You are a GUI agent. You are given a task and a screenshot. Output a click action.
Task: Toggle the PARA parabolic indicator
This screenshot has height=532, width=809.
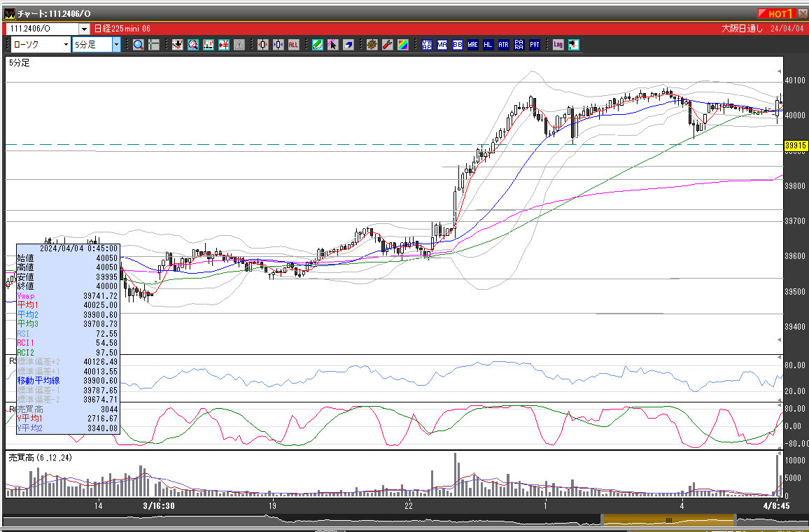[519, 45]
